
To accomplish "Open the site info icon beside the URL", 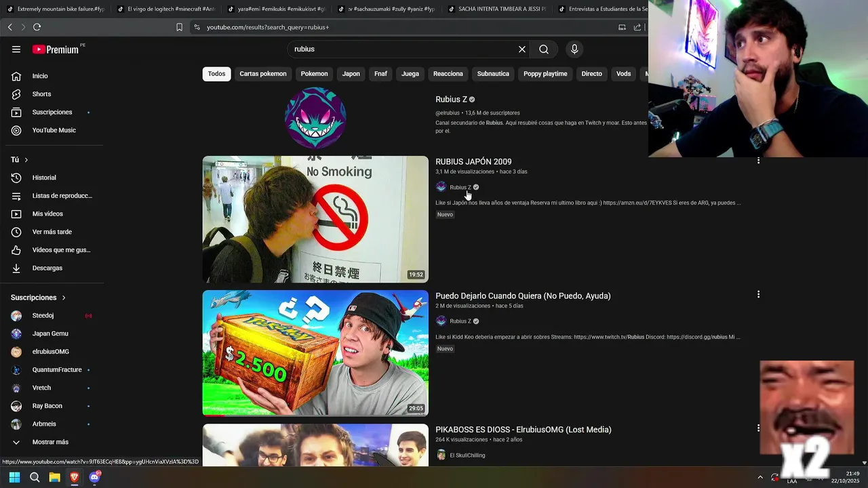I will tap(197, 27).
